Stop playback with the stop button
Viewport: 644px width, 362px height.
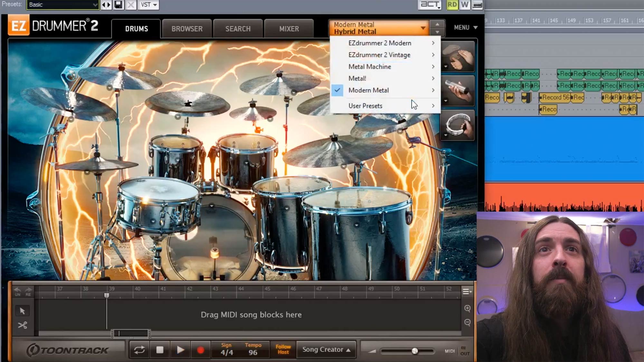point(160,350)
